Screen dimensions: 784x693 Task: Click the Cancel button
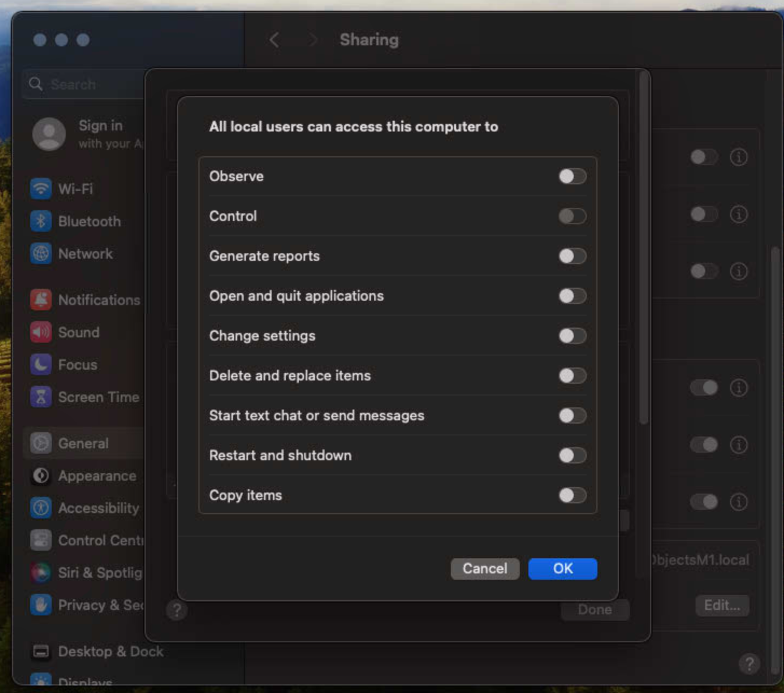485,569
